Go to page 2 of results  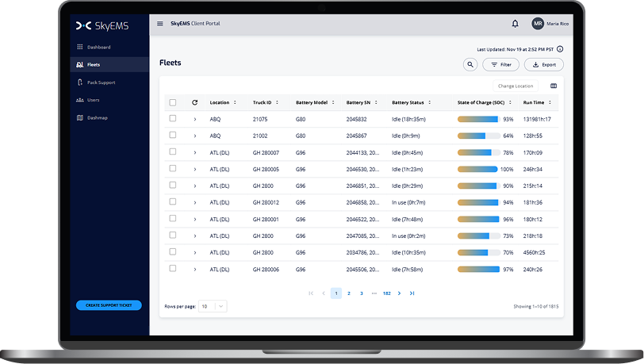point(348,293)
